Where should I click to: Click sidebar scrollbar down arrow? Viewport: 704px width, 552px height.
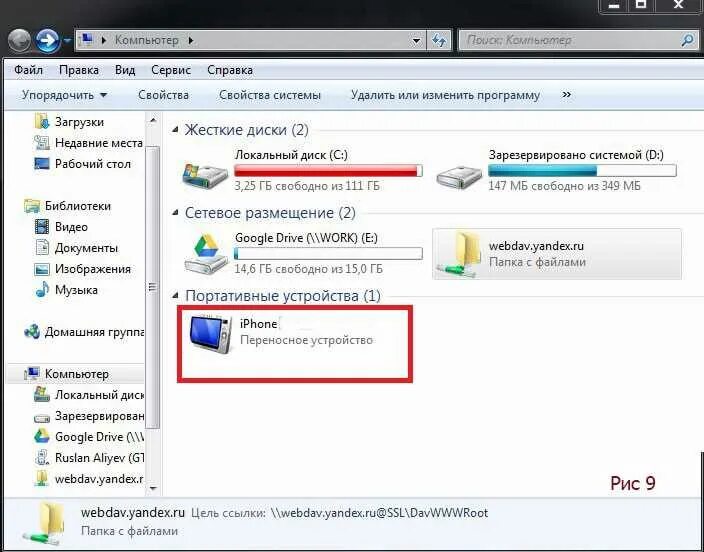tap(153, 488)
